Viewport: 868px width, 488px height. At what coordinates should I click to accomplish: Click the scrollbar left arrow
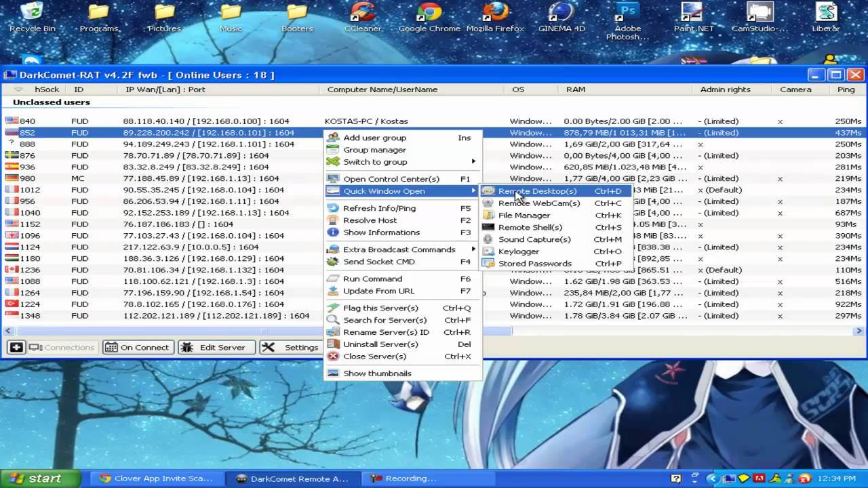pos(9,331)
